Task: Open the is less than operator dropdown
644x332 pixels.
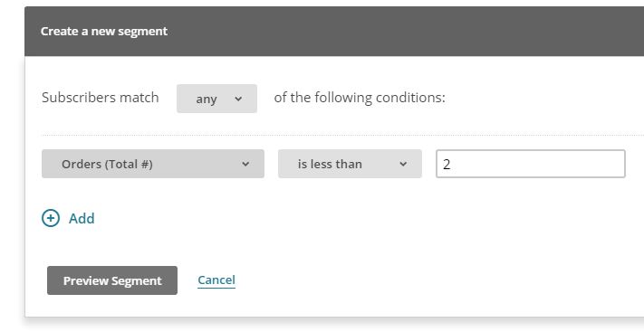Action: pyautogui.click(x=350, y=164)
